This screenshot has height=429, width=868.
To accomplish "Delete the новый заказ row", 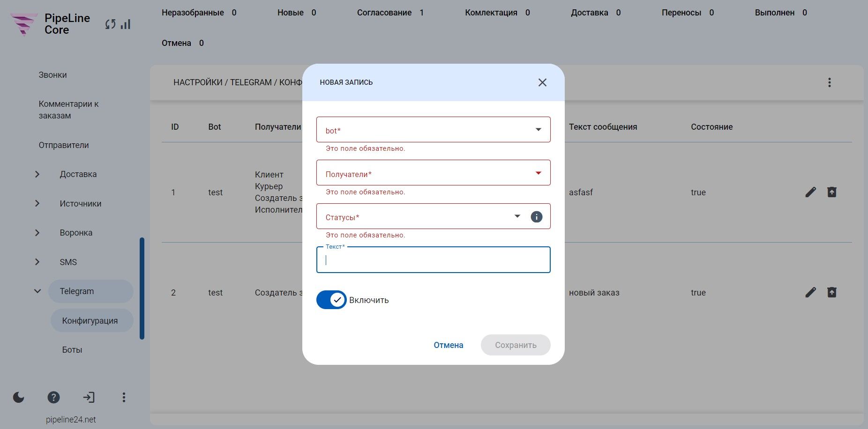I will coord(832,292).
